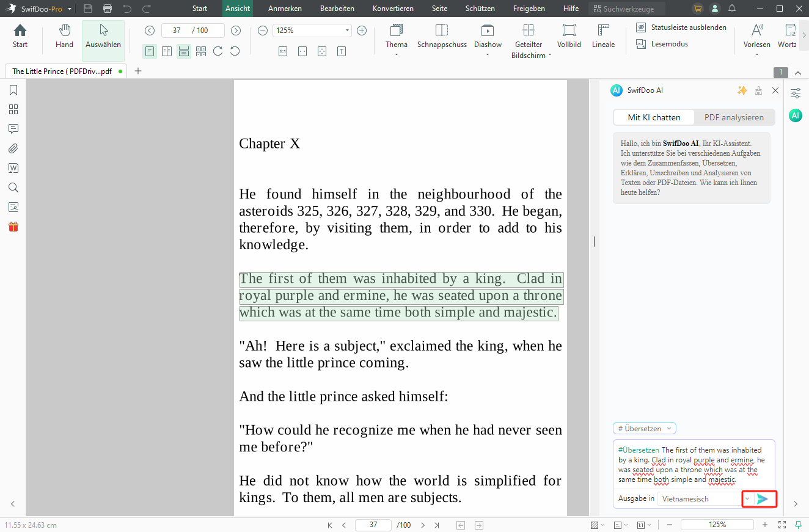Open notifications bell icon
This screenshot has height=532, width=809.
(x=732, y=9)
